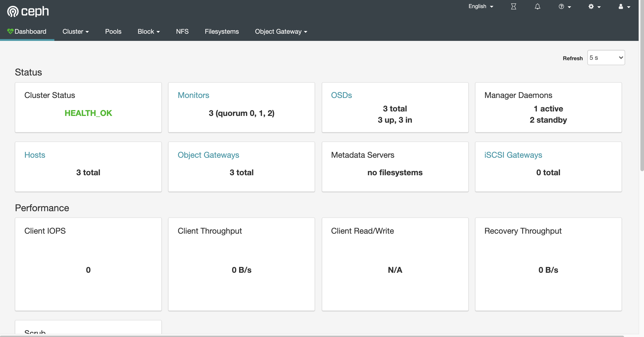Open the user profile menu
644x337 pixels.
624,7
